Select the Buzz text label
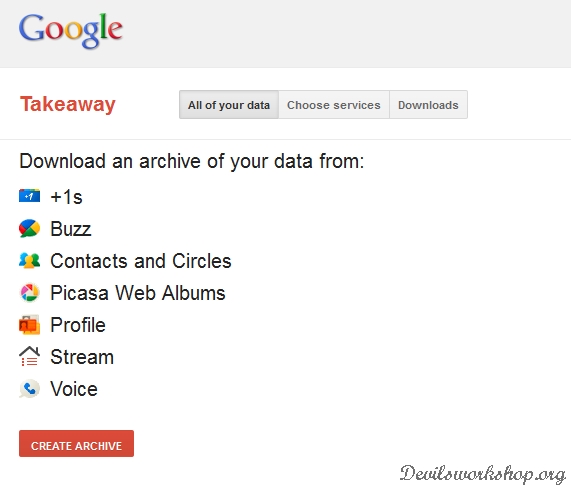The width and height of the screenshot is (571, 488). pos(71,229)
